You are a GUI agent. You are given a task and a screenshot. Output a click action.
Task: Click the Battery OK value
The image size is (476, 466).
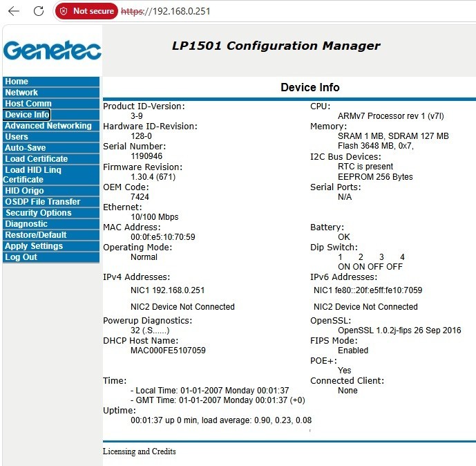[x=344, y=237]
